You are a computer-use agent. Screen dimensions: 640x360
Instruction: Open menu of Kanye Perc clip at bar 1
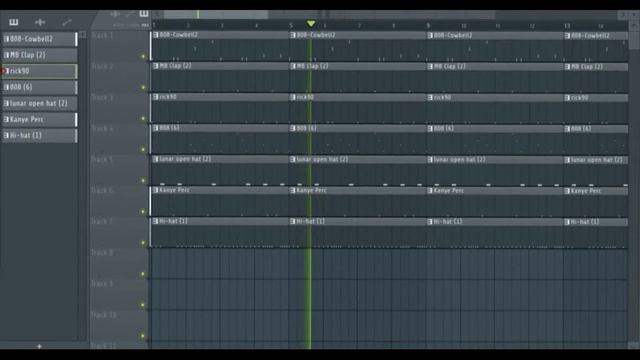156,190
